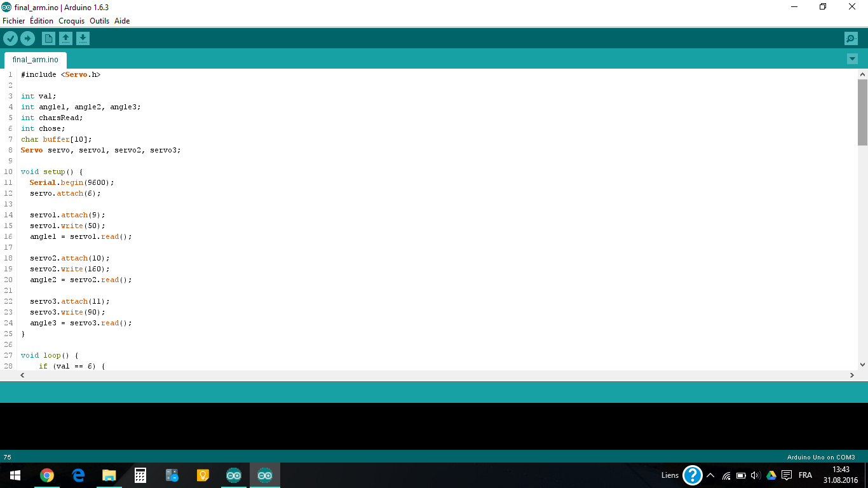Open the Édition menu

click(42, 21)
